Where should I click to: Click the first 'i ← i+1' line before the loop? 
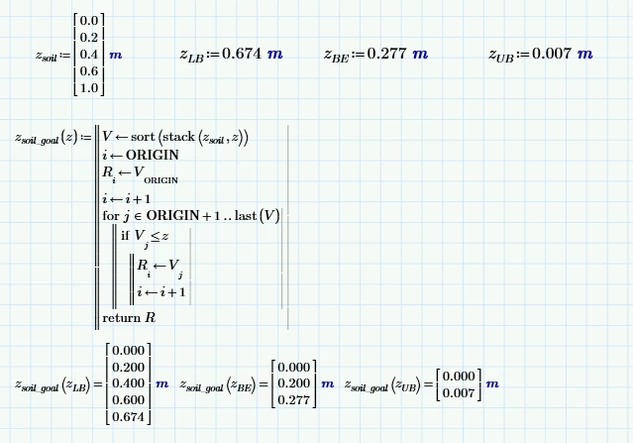(126, 199)
